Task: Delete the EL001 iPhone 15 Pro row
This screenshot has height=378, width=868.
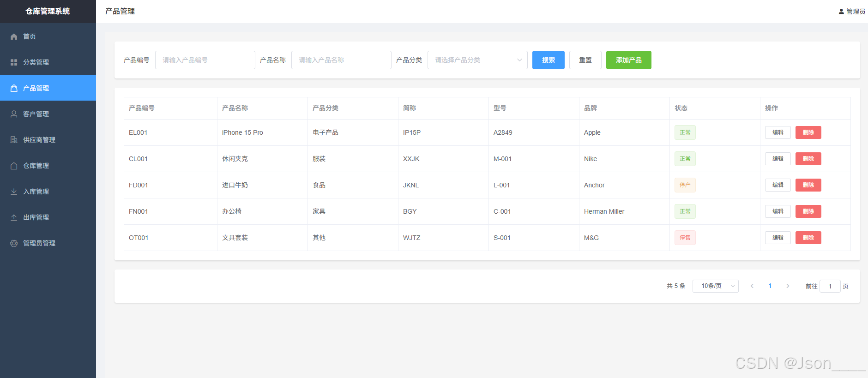Action: point(808,132)
